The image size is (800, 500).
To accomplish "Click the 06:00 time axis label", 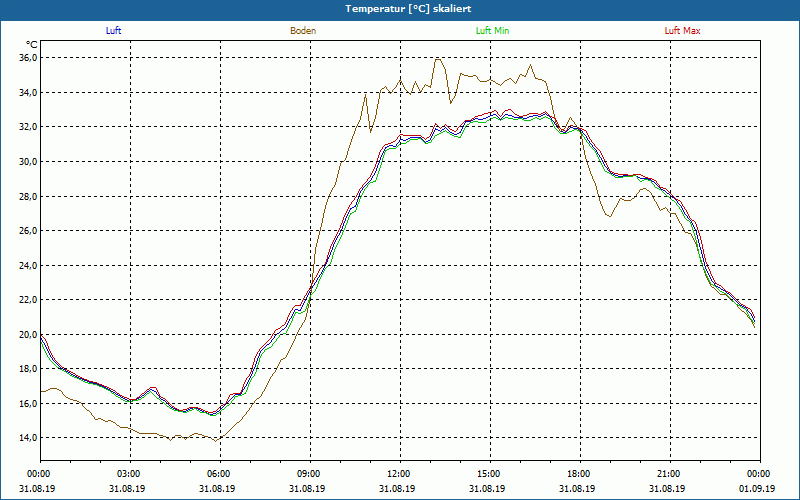I will (x=220, y=474).
